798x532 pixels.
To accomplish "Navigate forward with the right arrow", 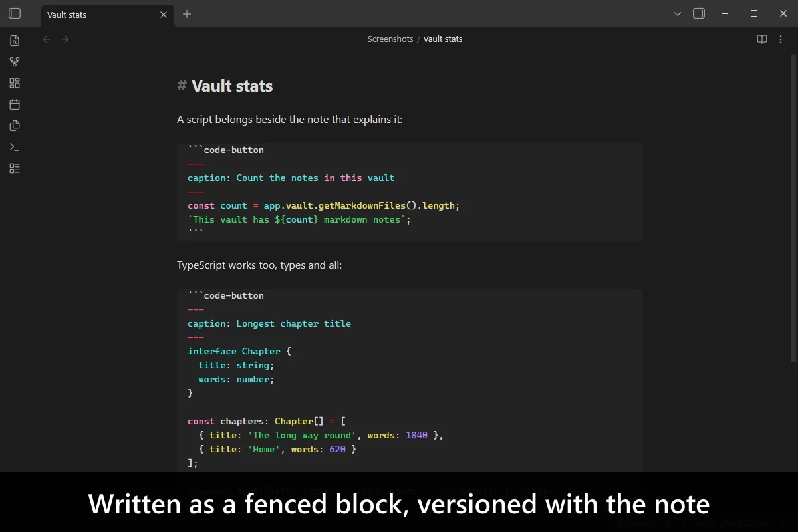I will (65, 39).
